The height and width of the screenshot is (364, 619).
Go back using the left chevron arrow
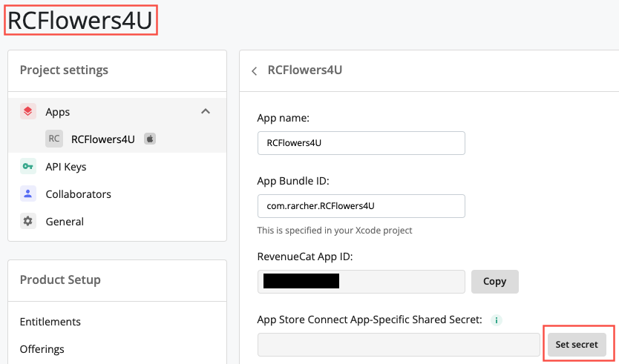pos(255,71)
